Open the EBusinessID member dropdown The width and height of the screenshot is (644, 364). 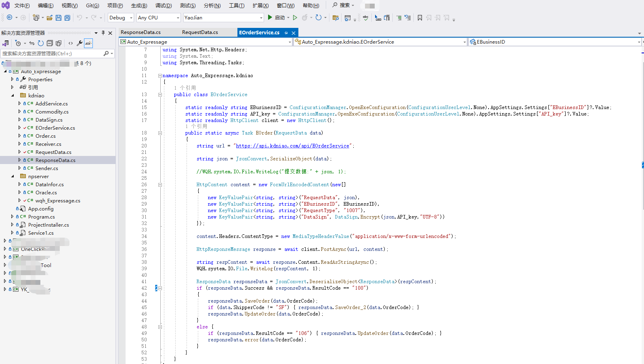(555, 42)
